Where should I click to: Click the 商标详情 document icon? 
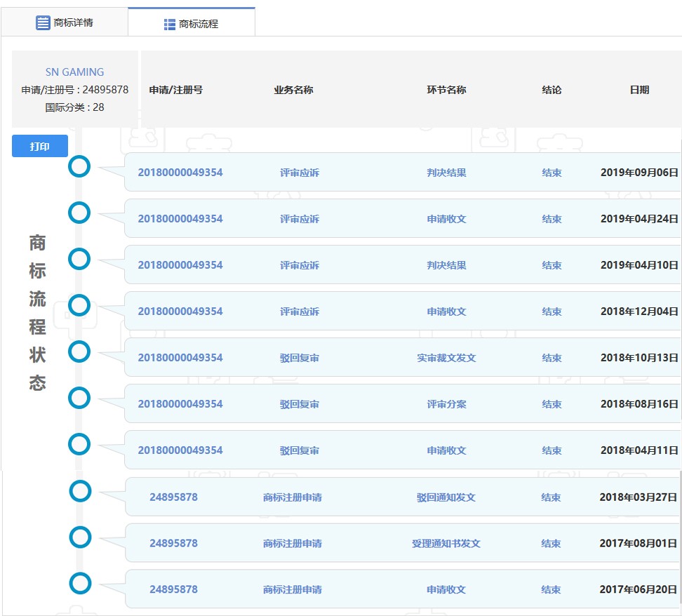43,22
